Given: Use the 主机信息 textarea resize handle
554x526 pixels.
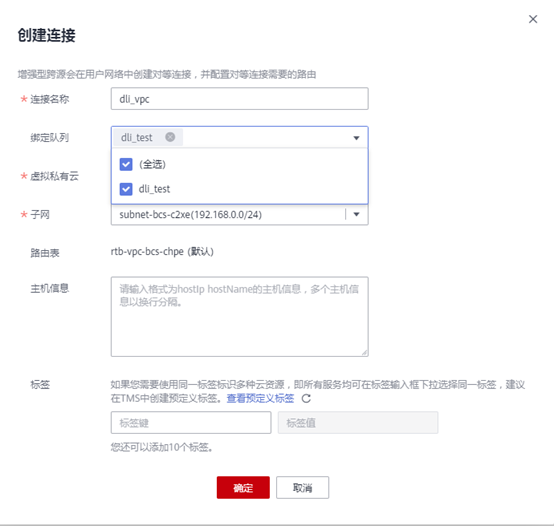Looking at the screenshot, I should click(364, 352).
